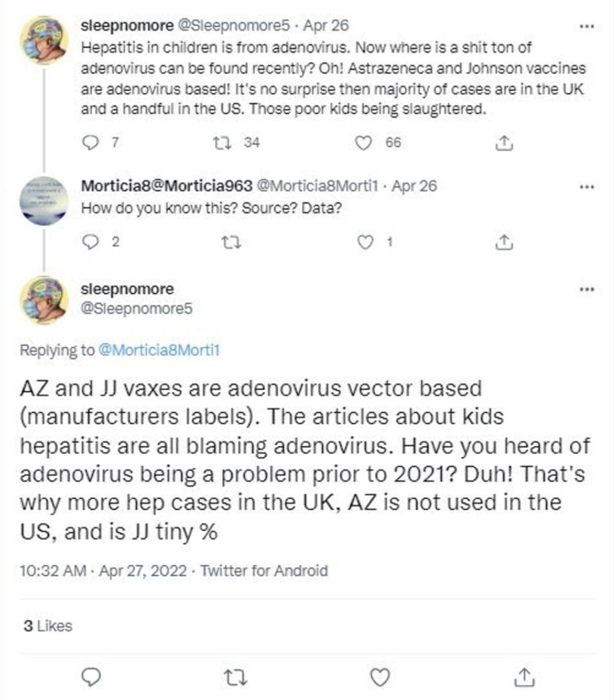Open more options for main tweet
Screen dimensions: 614x700
click(586, 289)
